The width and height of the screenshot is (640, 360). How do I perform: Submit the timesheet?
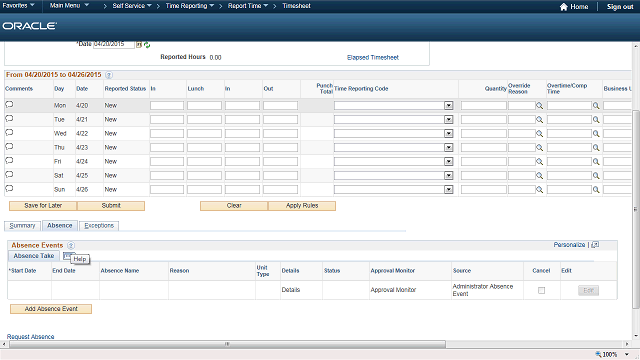click(111, 206)
